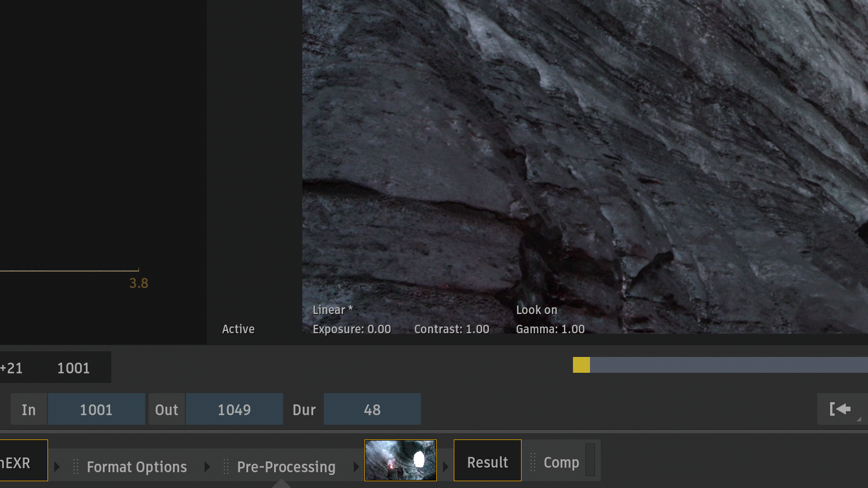This screenshot has width=868, height=488.
Task: Click the Pre-Processing drag handle
Action: point(226,467)
